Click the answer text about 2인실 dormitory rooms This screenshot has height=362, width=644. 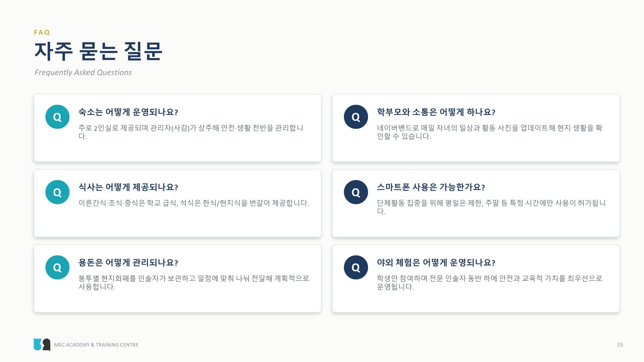(x=191, y=132)
